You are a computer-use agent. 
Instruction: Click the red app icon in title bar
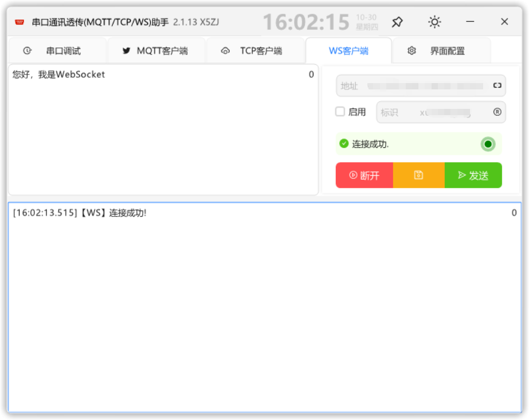[x=19, y=22]
